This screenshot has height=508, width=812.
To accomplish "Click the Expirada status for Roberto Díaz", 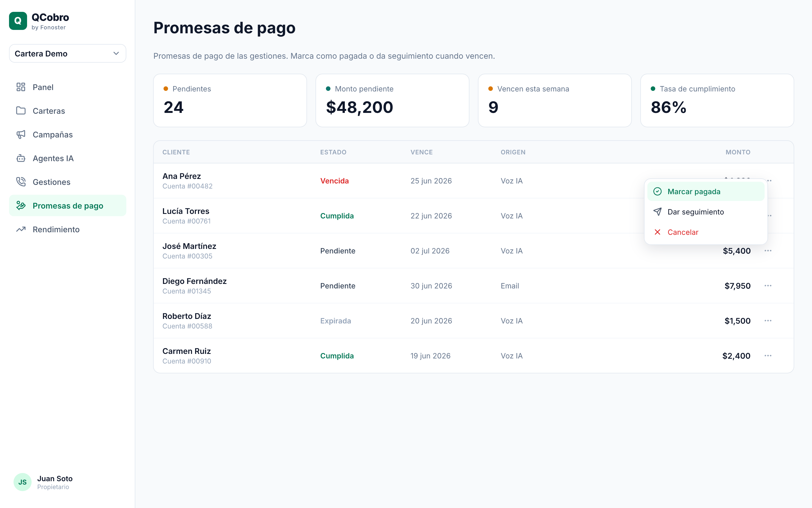I will (336, 321).
